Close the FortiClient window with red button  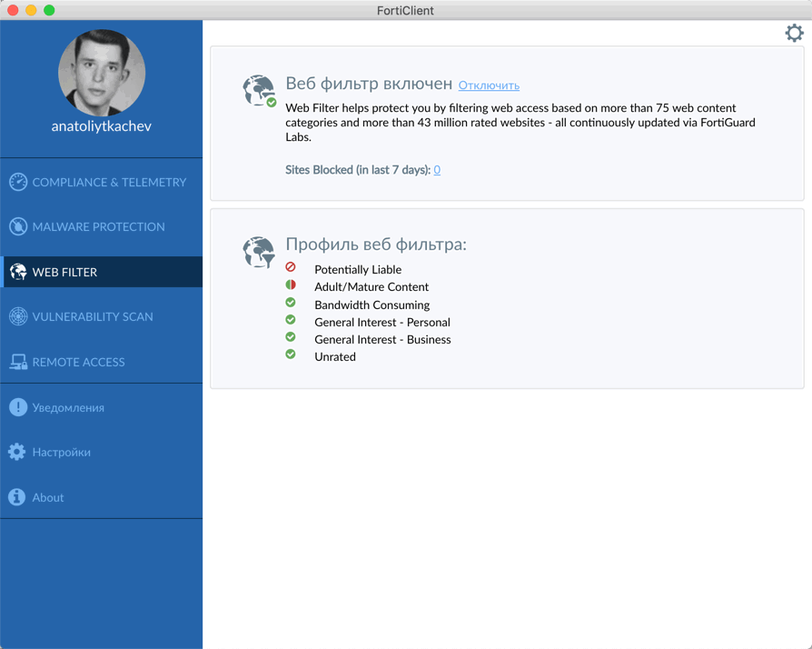point(13,10)
